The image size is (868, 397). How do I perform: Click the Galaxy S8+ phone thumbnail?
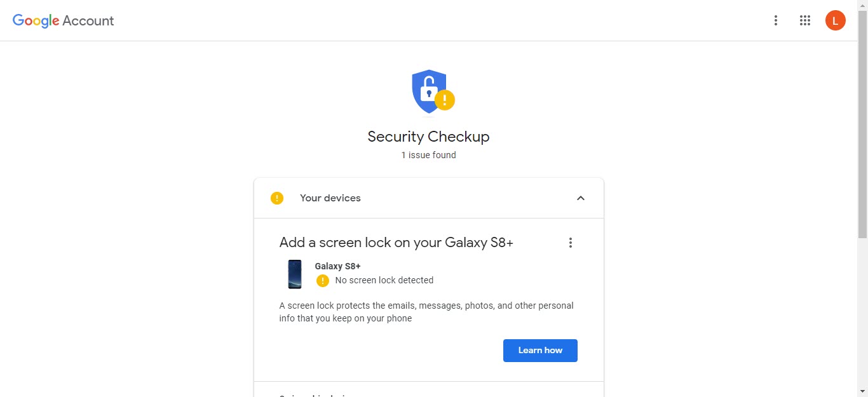pos(295,274)
